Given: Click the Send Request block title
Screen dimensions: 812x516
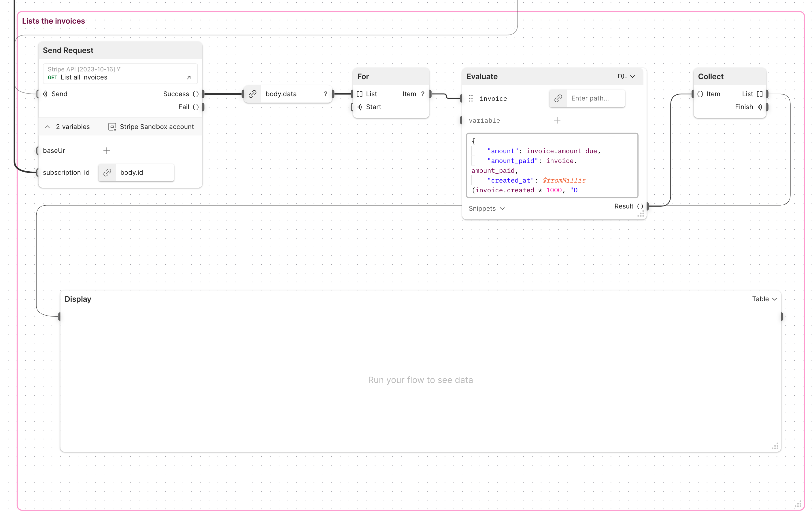Looking at the screenshot, I should (68, 51).
